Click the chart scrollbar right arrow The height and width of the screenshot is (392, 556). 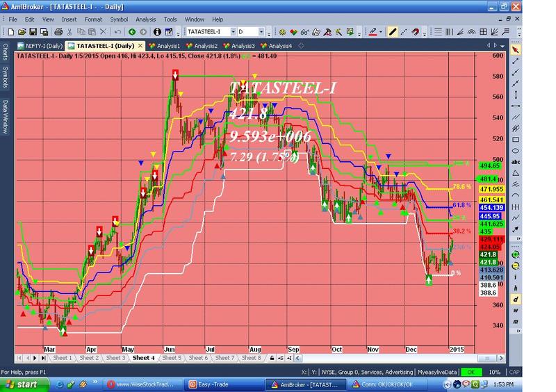coord(501,358)
